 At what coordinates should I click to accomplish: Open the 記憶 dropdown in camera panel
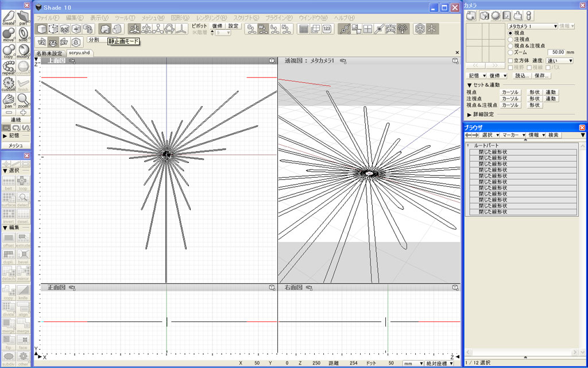(x=477, y=76)
